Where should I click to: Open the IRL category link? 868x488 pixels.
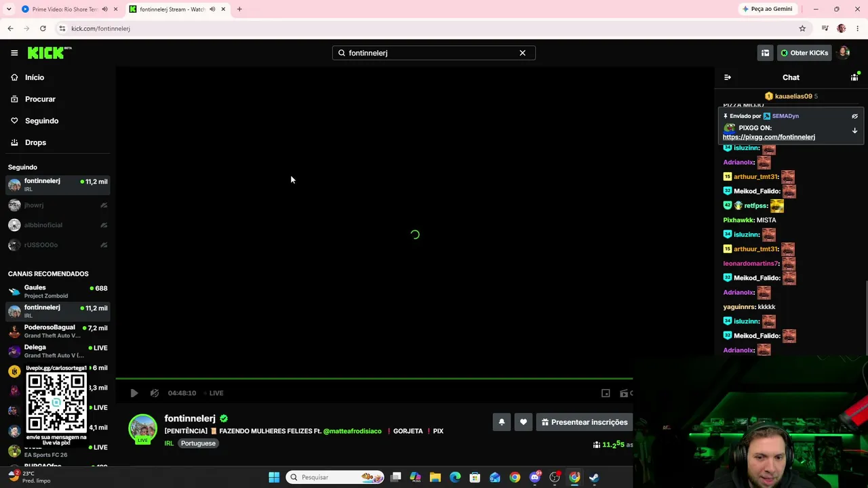(169, 443)
